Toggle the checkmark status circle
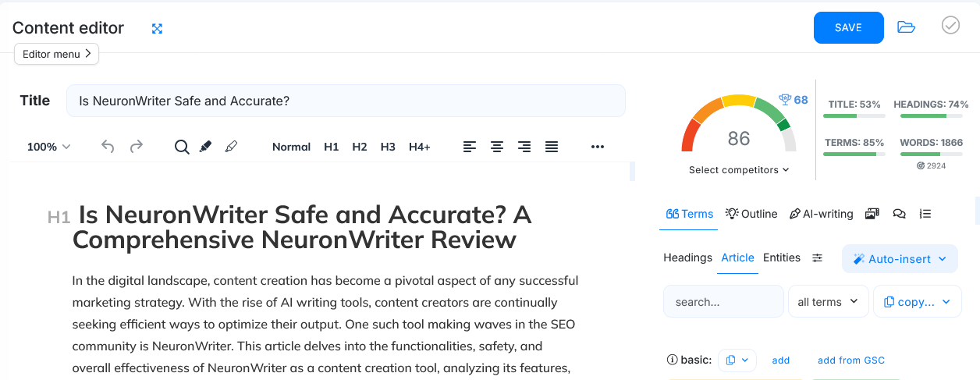 coord(950,26)
